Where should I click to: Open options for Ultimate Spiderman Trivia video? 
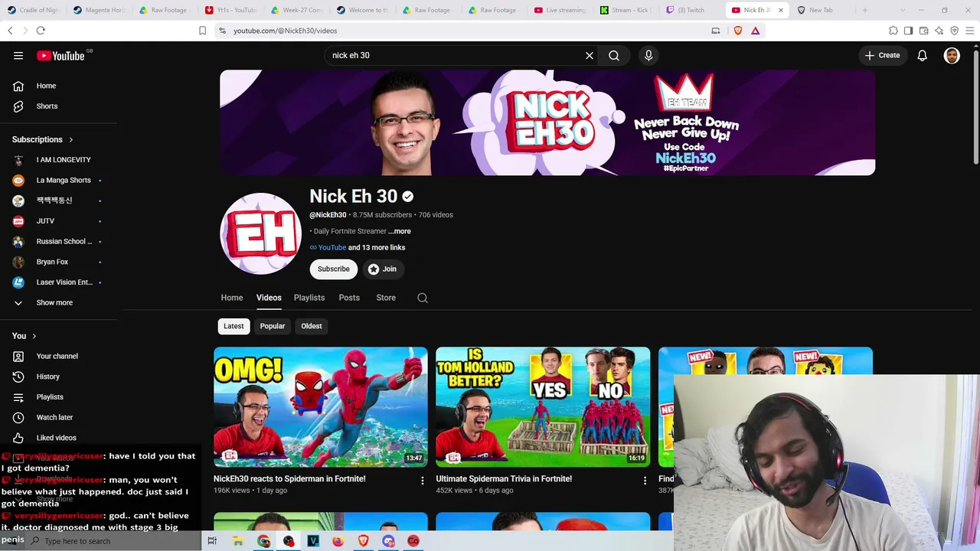coord(645,481)
